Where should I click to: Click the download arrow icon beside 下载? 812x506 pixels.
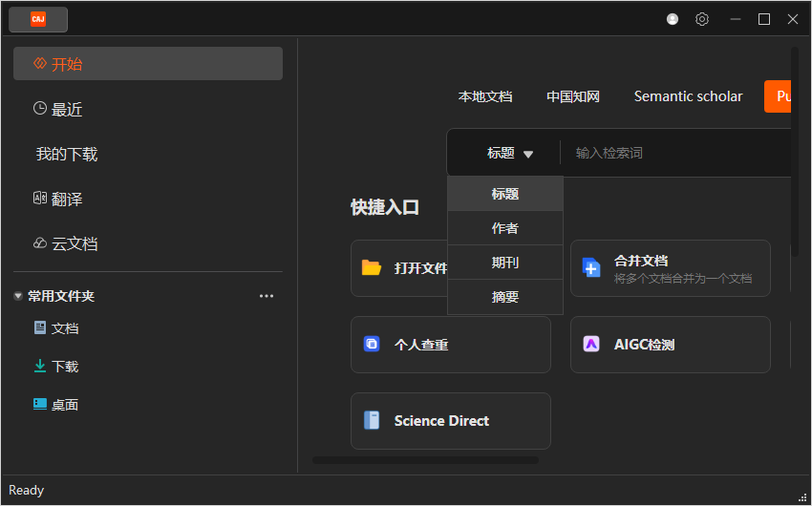(40, 366)
